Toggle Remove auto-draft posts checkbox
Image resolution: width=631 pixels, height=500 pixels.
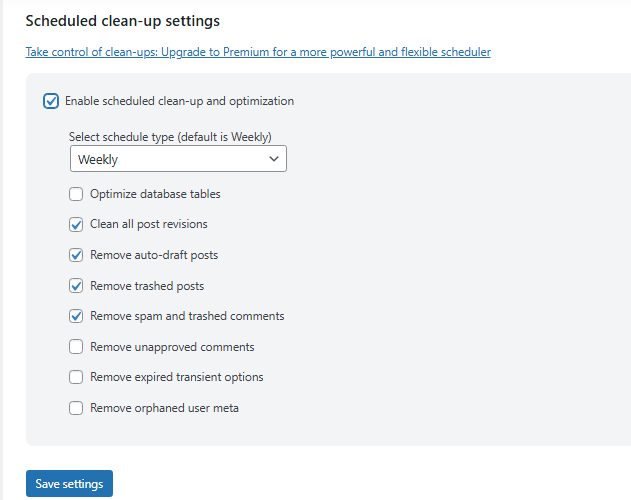(76, 255)
